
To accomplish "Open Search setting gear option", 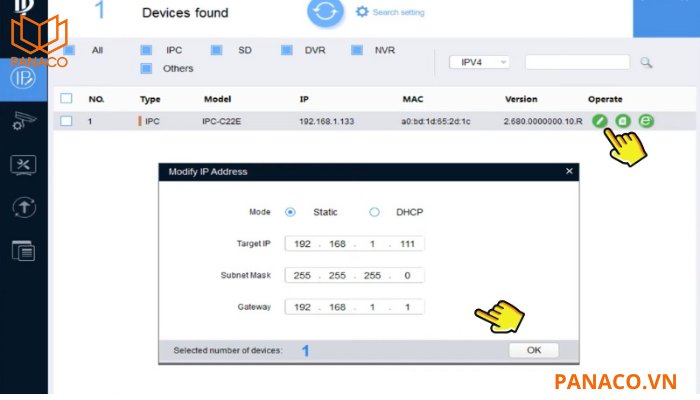I will pos(390,12).
